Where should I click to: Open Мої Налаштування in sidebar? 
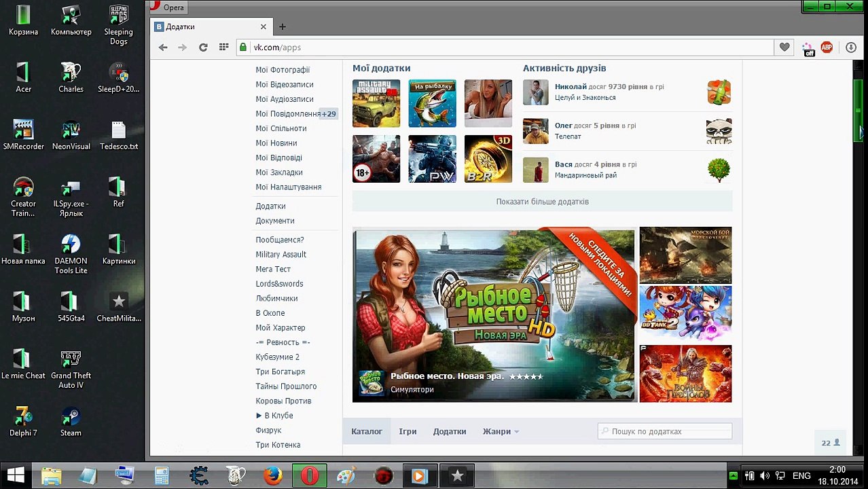(x=289, y=187)
